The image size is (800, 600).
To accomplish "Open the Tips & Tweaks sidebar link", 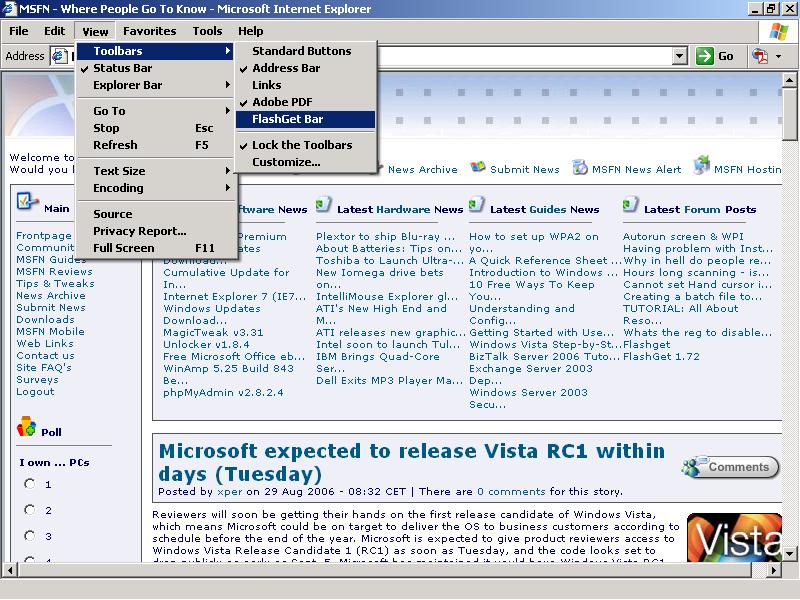I will 55,284.
